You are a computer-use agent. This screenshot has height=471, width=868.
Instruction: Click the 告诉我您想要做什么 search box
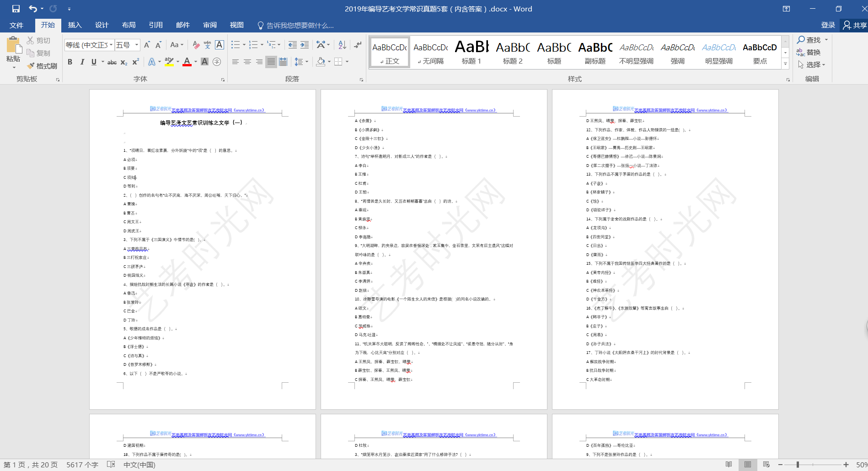(300, 26)
